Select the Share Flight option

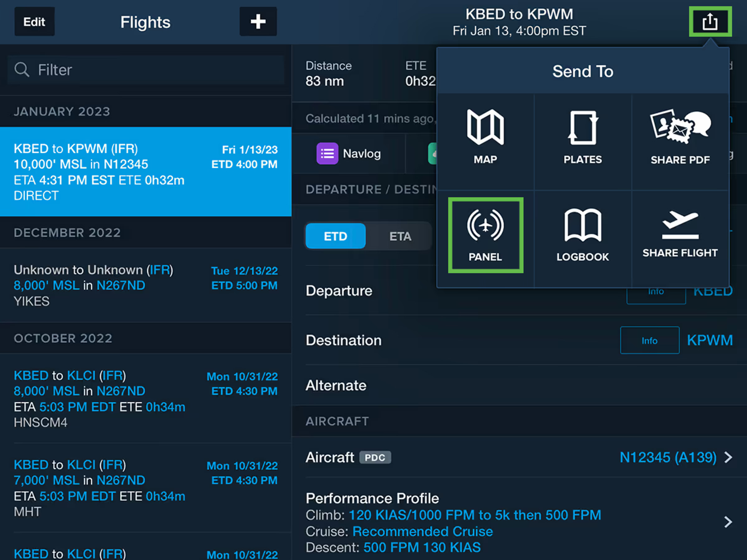(x=680, y=234)
